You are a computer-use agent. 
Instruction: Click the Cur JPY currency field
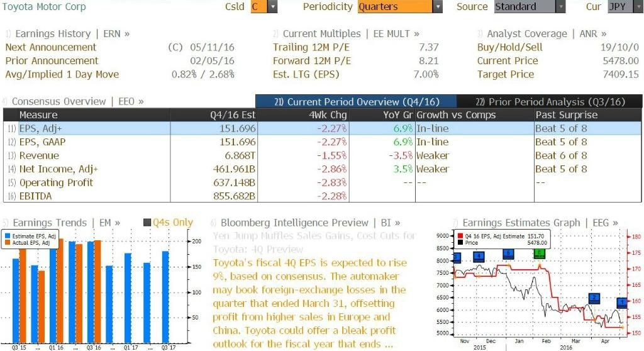[621, 6]
